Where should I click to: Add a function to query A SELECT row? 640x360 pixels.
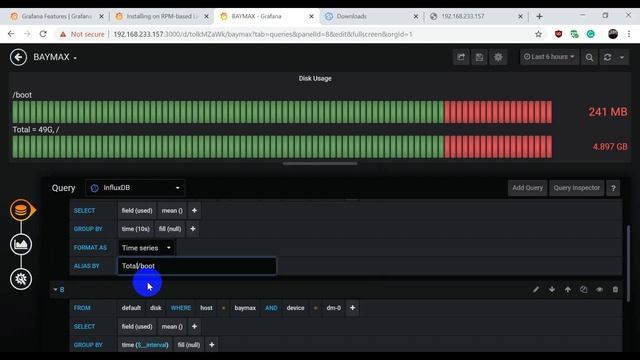pos(194,211)
